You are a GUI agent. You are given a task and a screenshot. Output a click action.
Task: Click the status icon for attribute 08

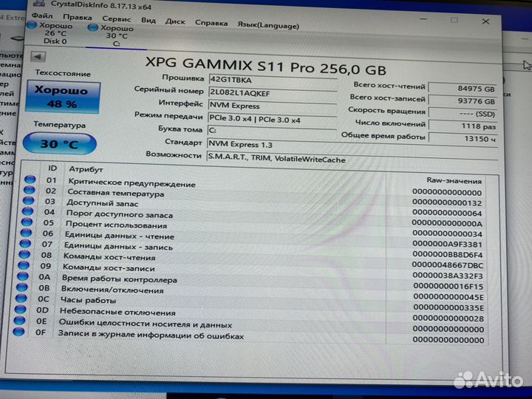pyautogui.click(x=24, y=254)
